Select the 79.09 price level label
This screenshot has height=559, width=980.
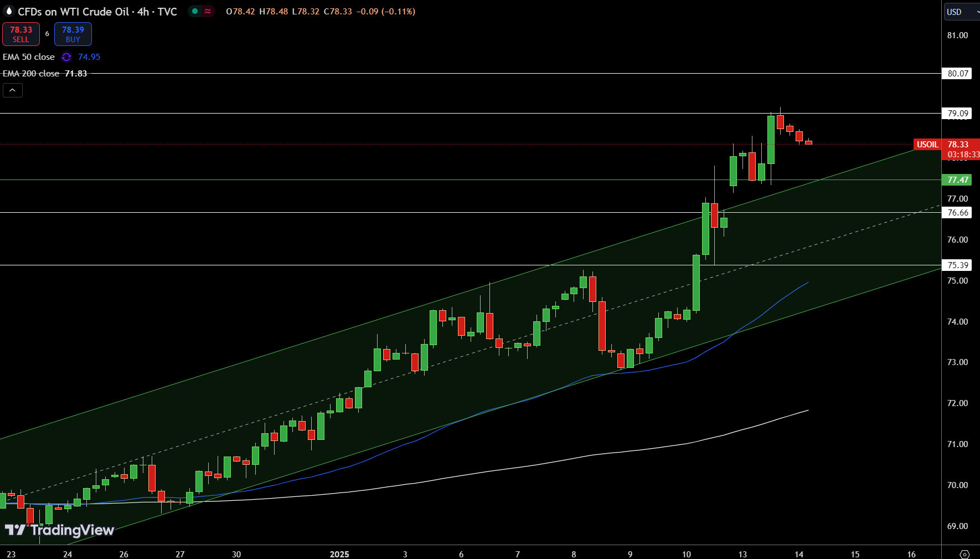pyautogui.click(x=957, y=114)
